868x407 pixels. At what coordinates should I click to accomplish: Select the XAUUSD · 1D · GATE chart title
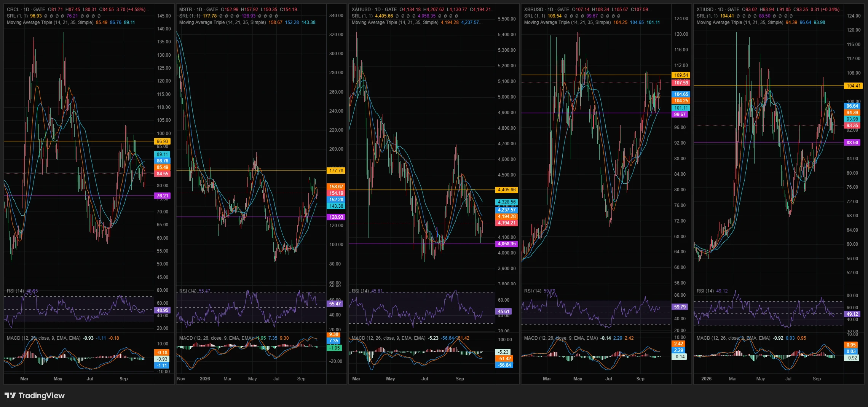(x=374, y=10)
